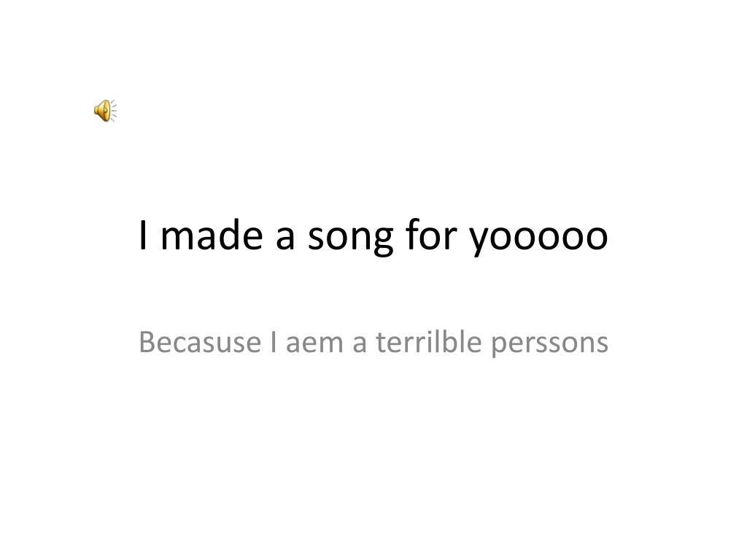Click the last "s" in "perssons"
This screenshot has height=560, width=747.
(x=602, y=344)
